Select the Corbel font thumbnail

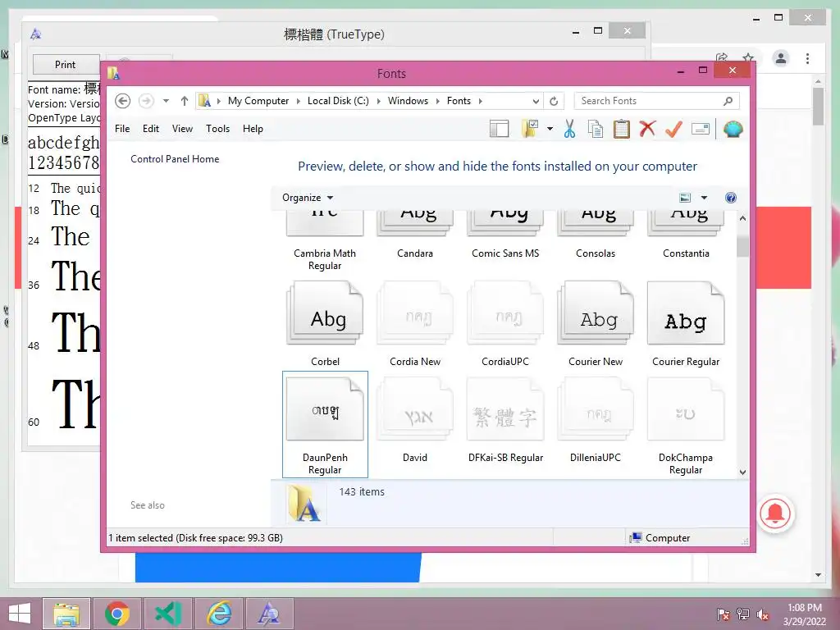click(325, 313)
